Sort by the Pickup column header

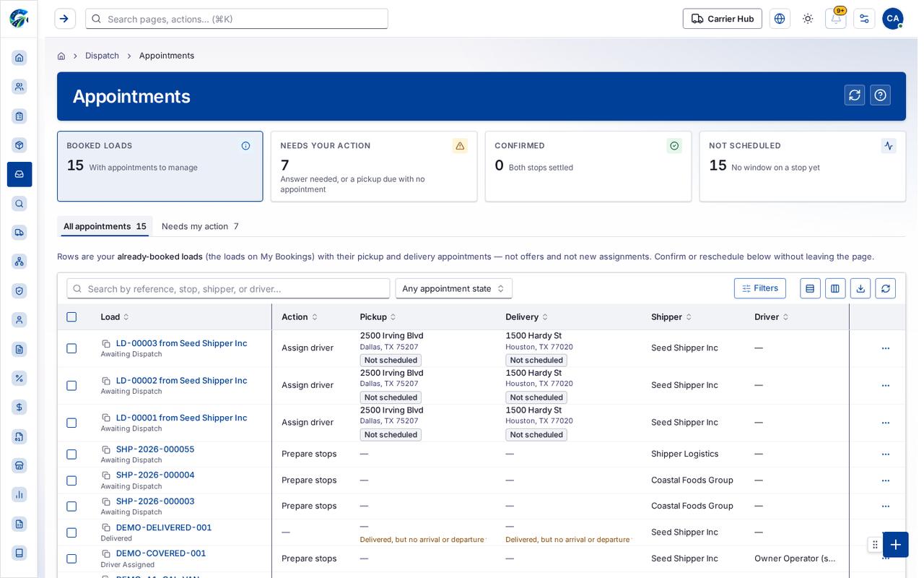click(x=378, y=317)
